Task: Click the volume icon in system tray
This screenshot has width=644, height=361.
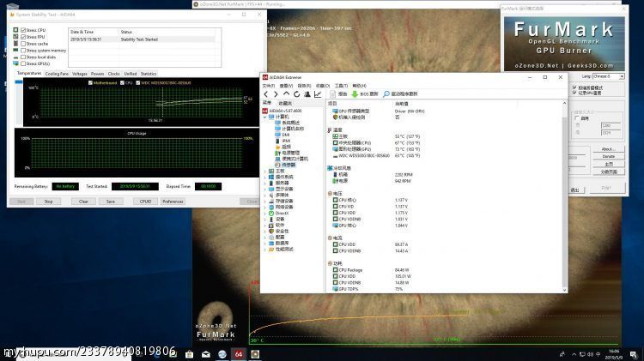Action: tap(590, 354)
